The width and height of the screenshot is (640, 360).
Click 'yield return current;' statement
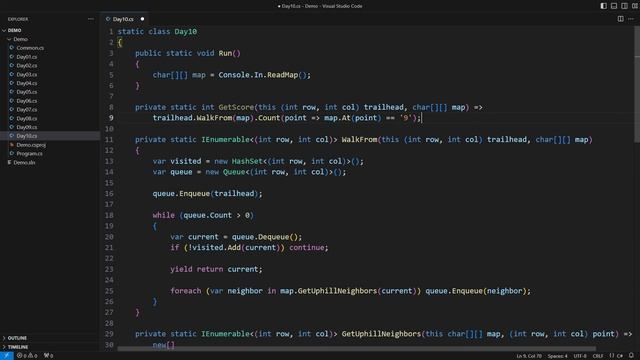pyautogui.click(x=216, y=269)
